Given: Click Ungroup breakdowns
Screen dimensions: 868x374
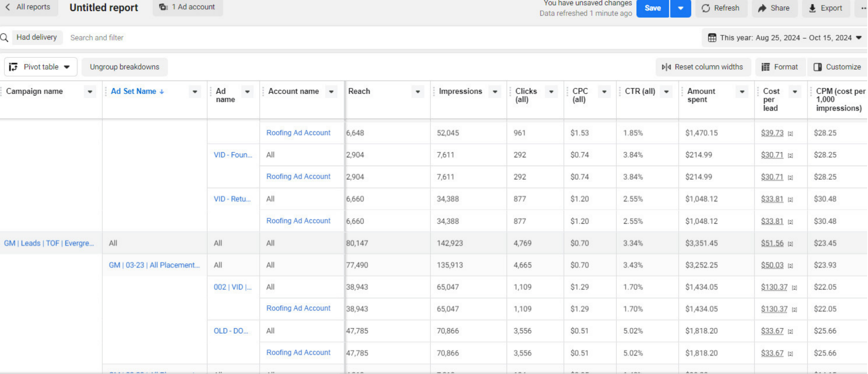Looking at the screenshot, I should coord(124,67).
